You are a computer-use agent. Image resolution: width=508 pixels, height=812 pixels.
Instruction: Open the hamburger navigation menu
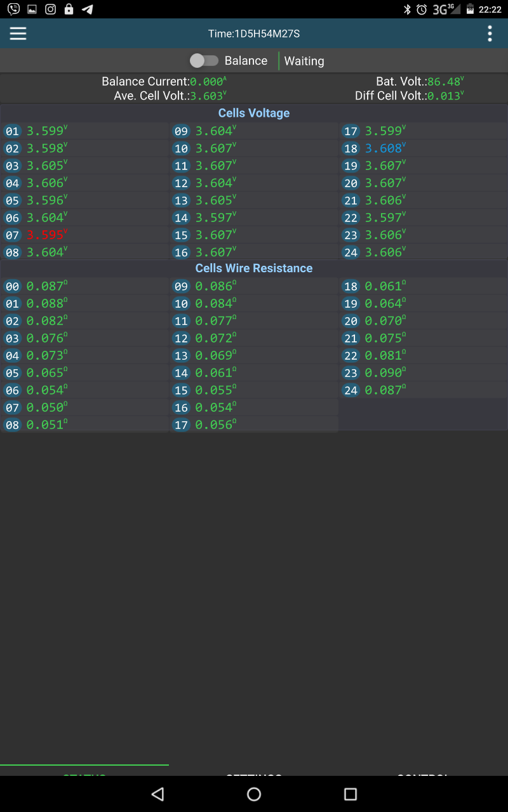pos(18,34)
